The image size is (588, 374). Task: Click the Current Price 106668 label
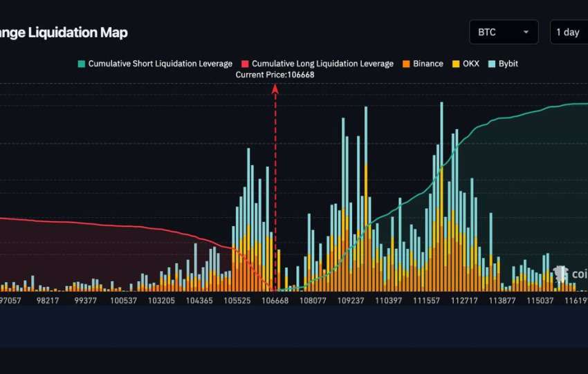pyautogui.click(x=275, y=75)
